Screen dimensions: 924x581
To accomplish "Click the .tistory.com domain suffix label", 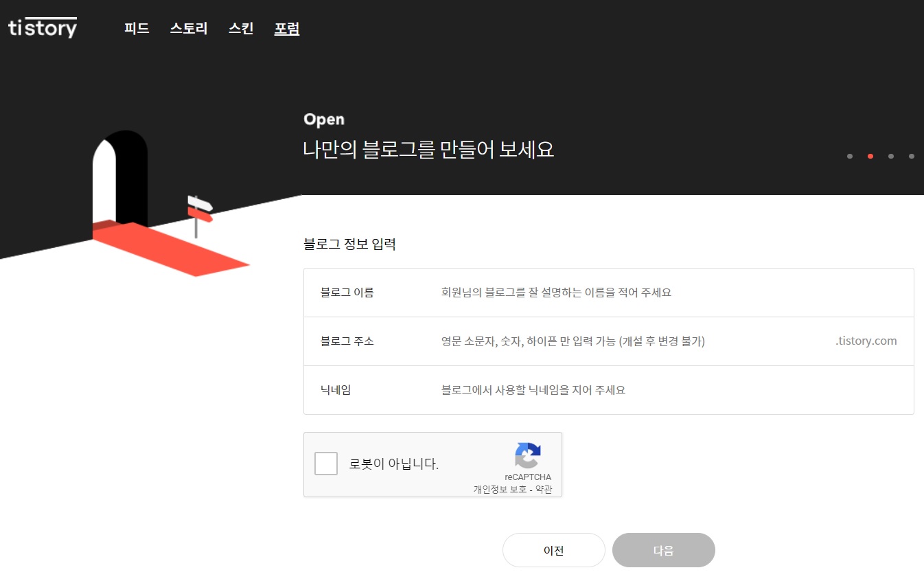I will (x=866, y=341).
